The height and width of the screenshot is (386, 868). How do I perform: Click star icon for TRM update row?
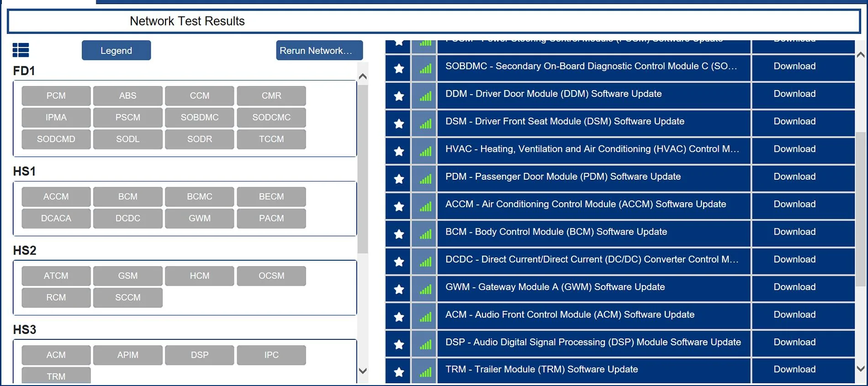pos(399,372)
